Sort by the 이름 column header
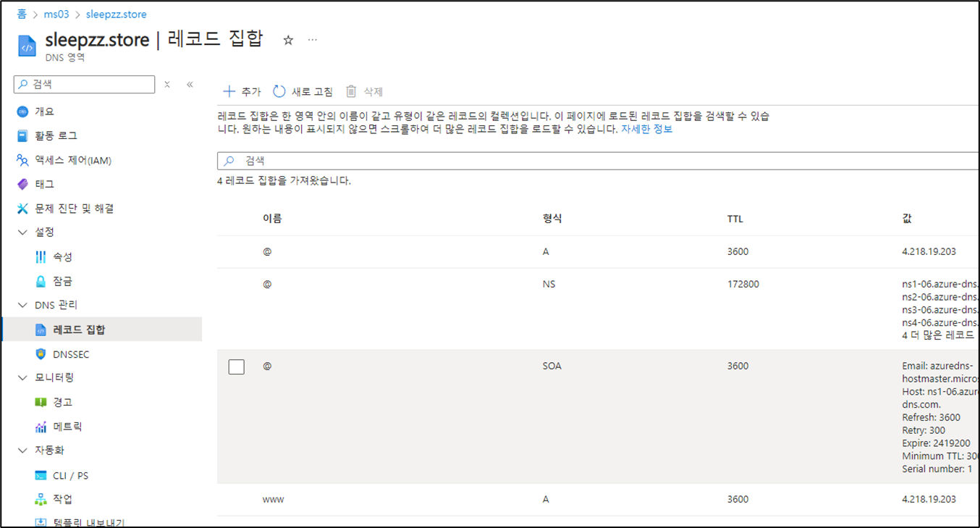Viewport: 980px width, 528px height. coord(272,219)
